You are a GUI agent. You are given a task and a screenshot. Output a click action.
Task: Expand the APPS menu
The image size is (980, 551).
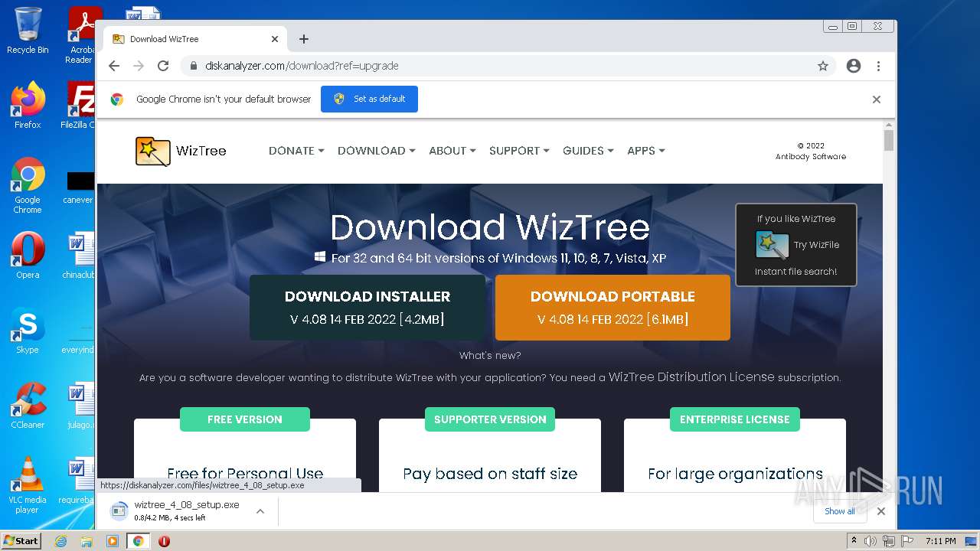pos(645,151)
